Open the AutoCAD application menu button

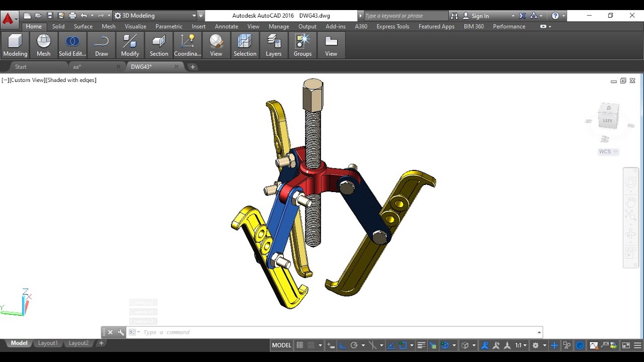pos(9,20)
